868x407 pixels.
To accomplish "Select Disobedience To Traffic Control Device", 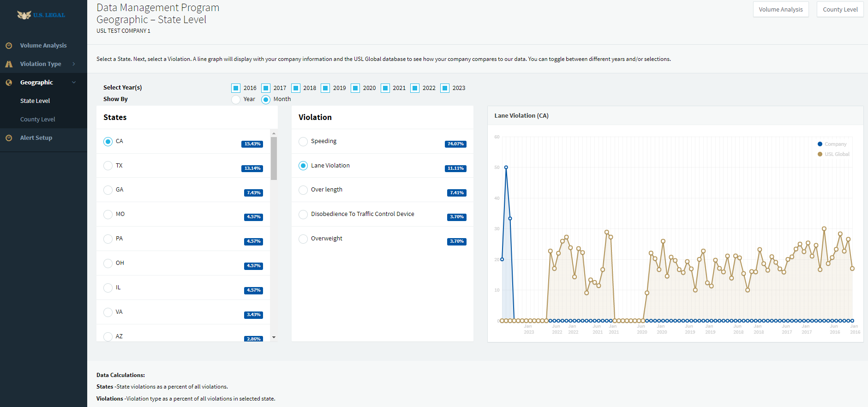I will coord(303,215).
